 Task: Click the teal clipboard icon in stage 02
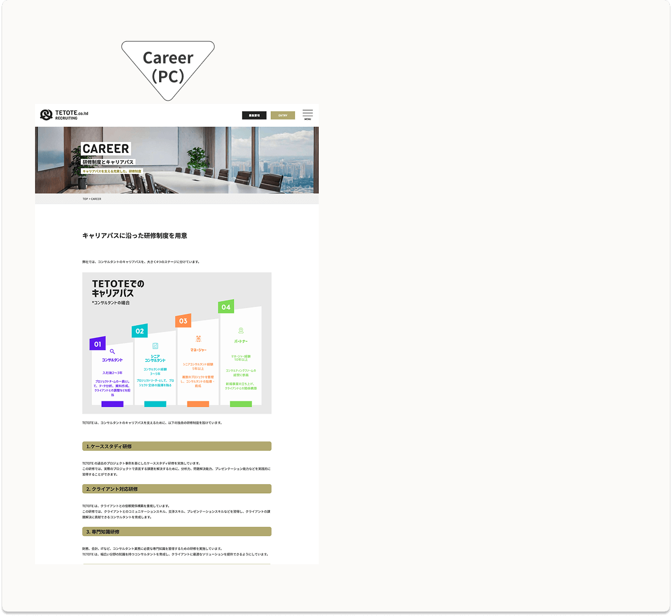coord(155,346)
